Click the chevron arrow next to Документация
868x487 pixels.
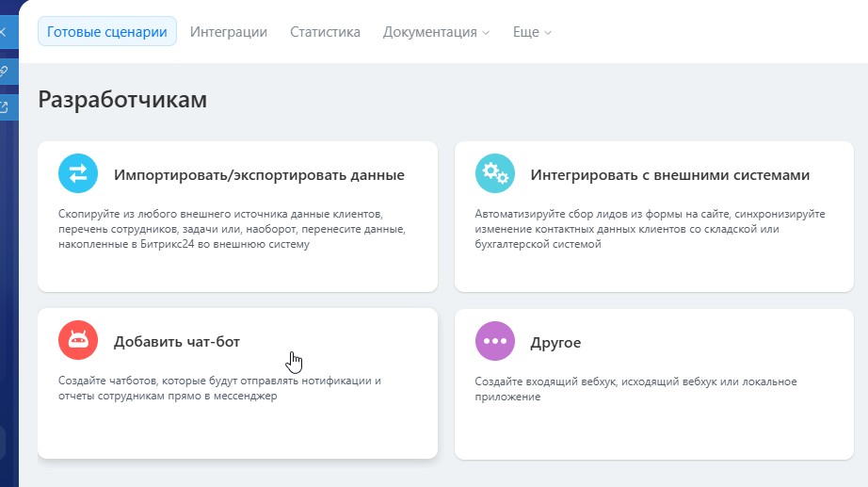click(x=486, y=33)
